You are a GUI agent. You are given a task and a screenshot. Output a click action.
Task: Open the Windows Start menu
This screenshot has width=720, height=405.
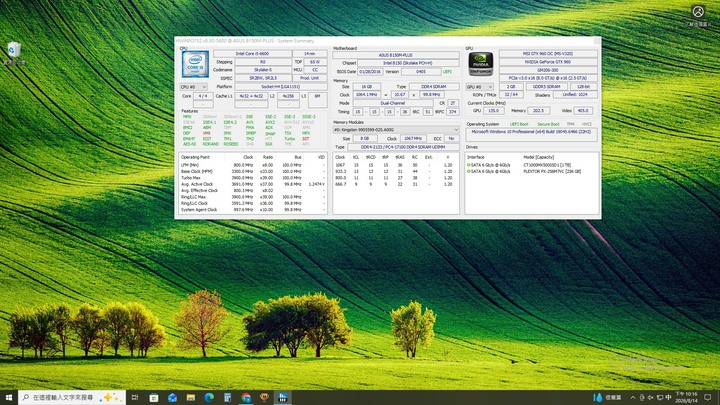coord(9,397)
